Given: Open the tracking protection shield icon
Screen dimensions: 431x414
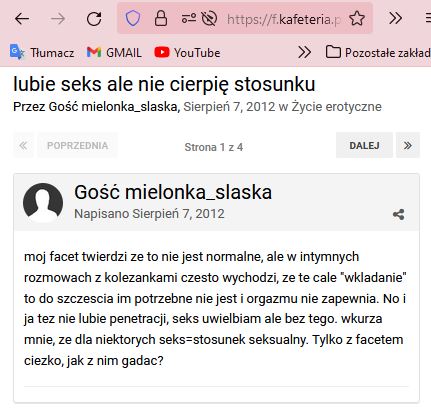Looking at the screenshot, I should tap(133, 18).
